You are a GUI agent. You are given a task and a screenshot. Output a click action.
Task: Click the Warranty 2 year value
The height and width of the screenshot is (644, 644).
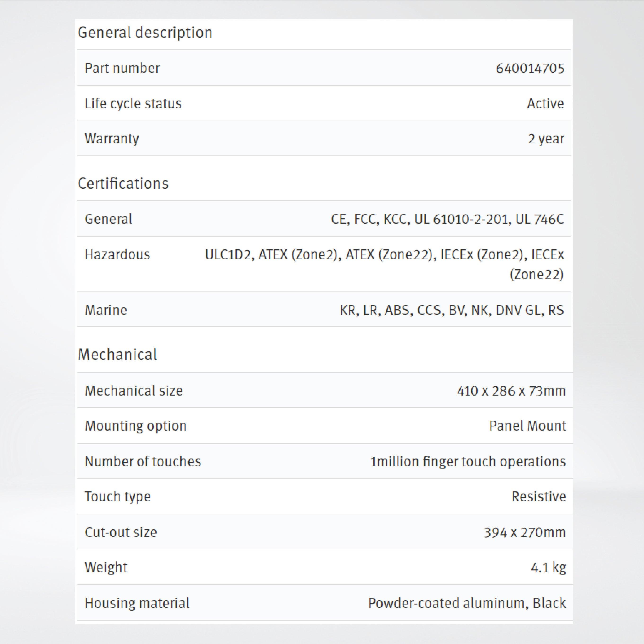[x=546, y=139]
